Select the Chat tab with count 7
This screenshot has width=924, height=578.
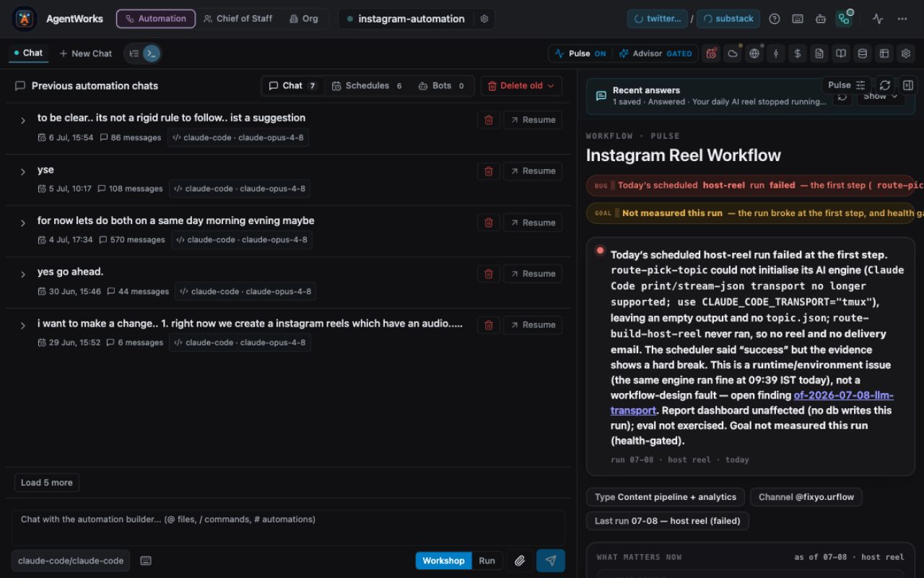pyautogui.click(x=292, y=86)
